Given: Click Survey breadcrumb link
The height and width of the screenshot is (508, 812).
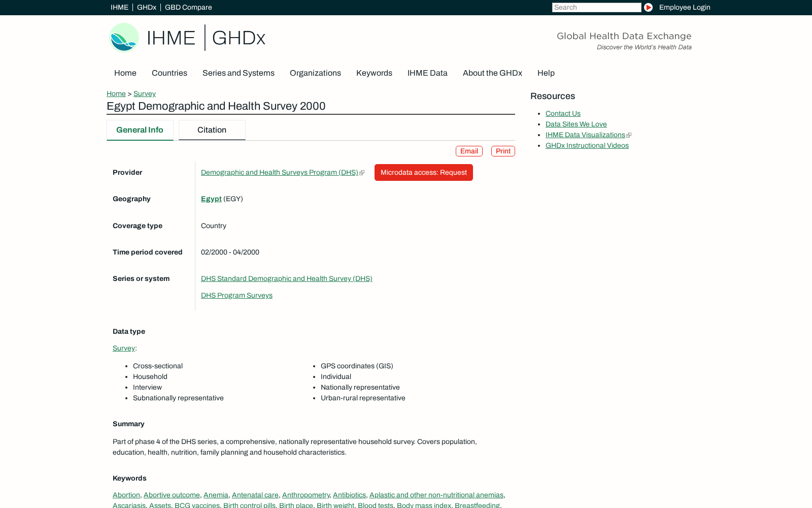Looking at the screenshot, I should click(145, 93).
